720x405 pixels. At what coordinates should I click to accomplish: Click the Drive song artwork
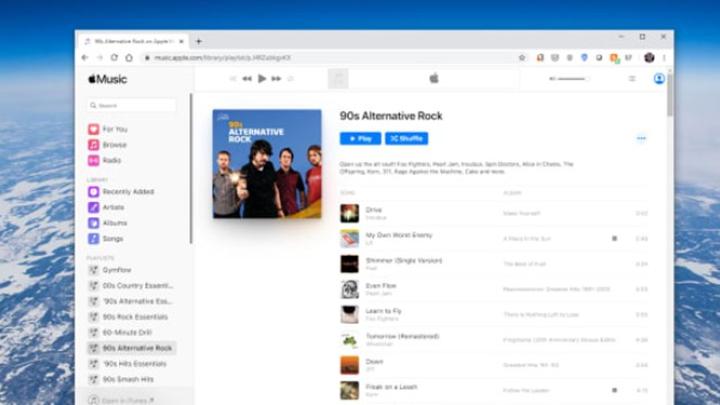click(x=349, y=214)
